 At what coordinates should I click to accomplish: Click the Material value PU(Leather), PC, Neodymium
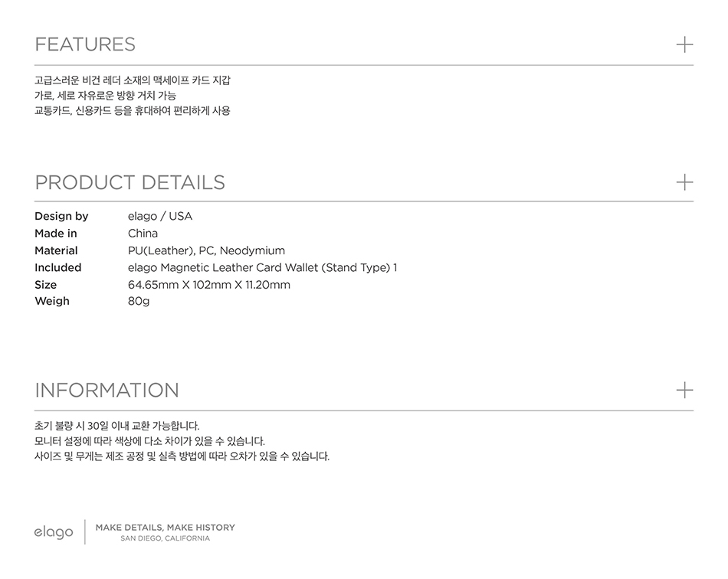pos(207,250)
